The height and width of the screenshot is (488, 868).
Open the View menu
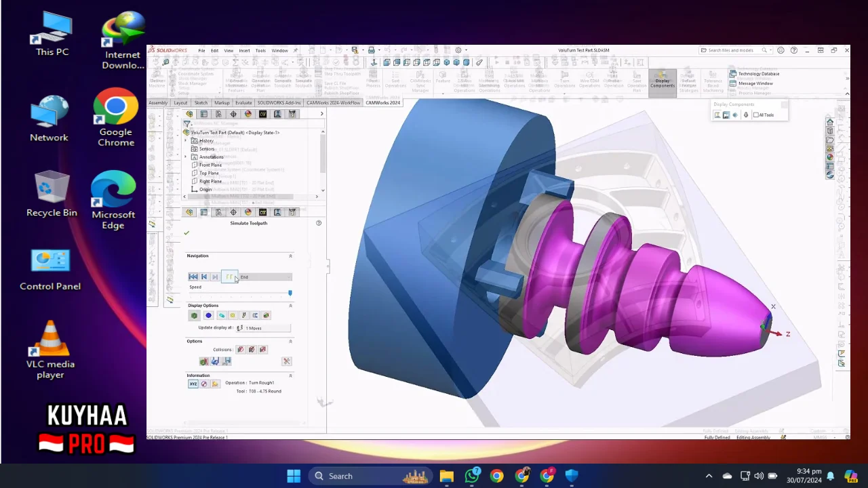pos(229,51)
